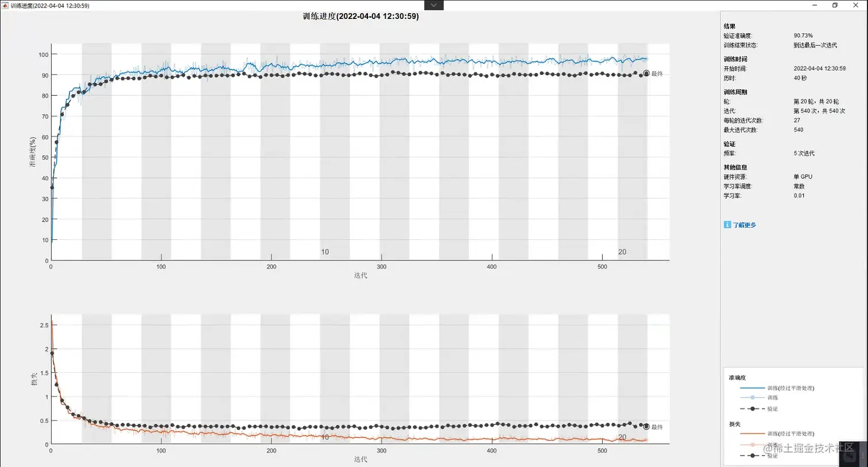Image resolution: width=868 pixels, height=467 pixels.
Task: Select the iteration value '第 540 次，共 540 次'
Action: [819, 111]
